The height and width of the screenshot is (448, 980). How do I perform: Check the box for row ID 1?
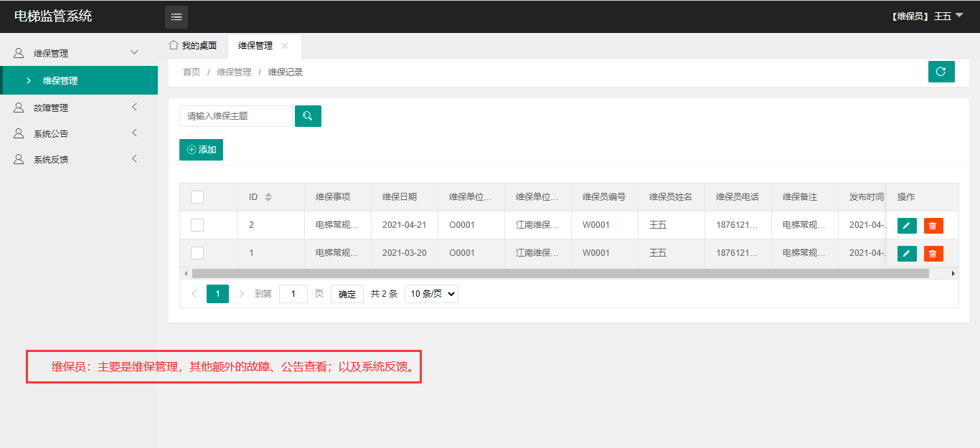tap(197, 253)
